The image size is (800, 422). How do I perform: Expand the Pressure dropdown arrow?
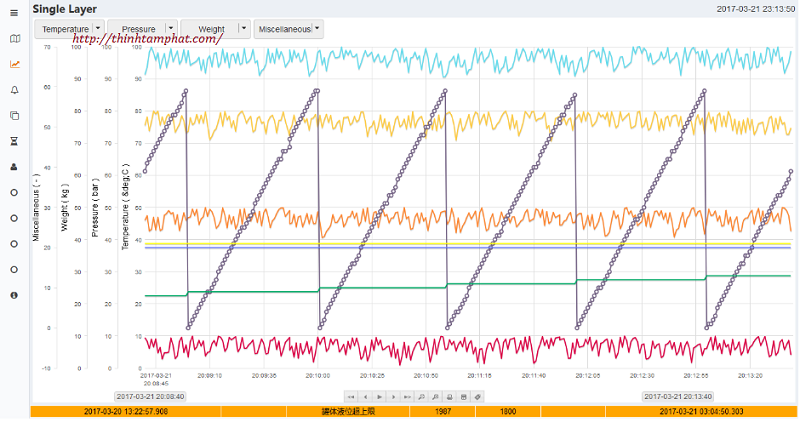(171, 29)
